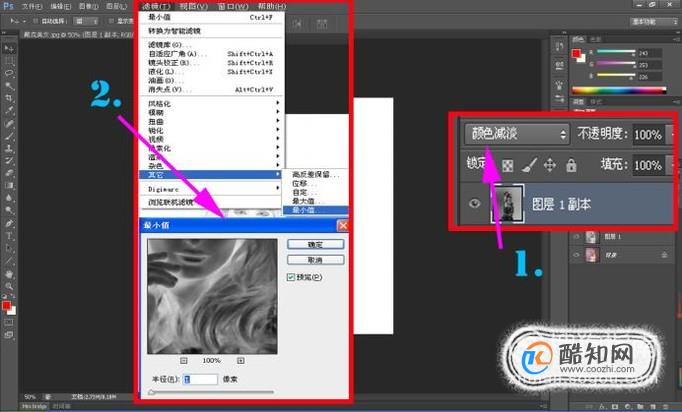
Task: Click 确定 button in 最小值 dialog
Action: 315,244
